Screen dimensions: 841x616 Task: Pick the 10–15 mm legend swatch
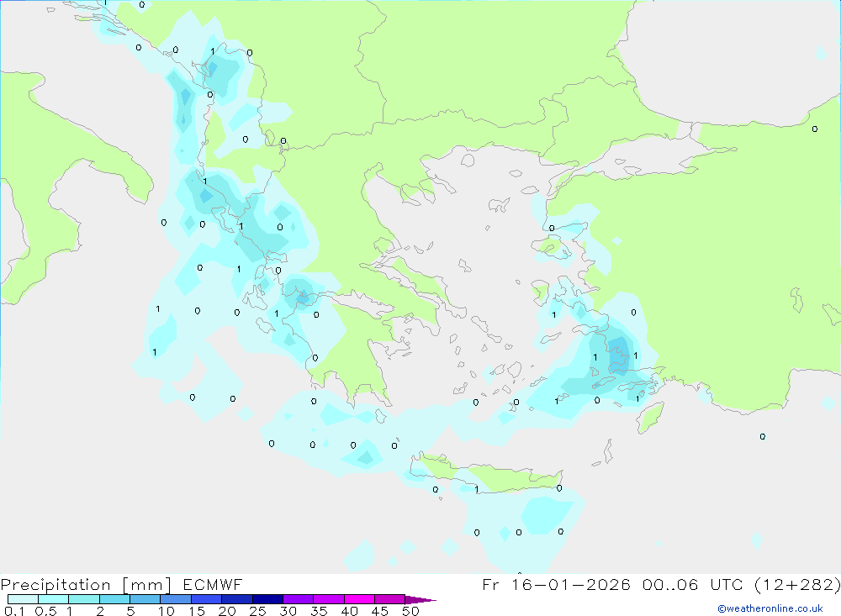point(176,599)
